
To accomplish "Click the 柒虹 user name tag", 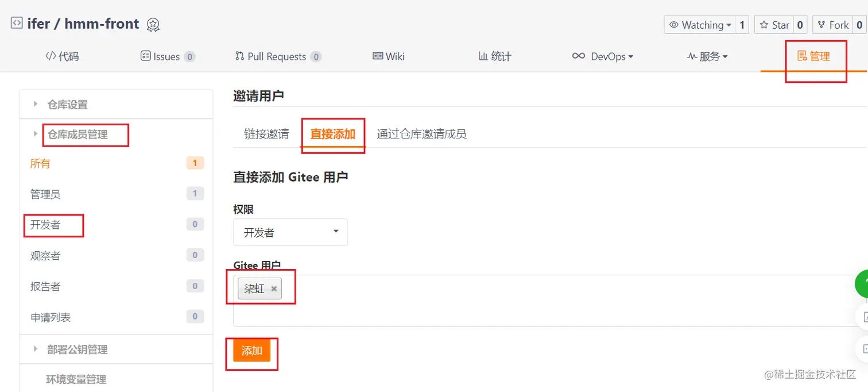I will pyautogui.click(x=254, y=289).
